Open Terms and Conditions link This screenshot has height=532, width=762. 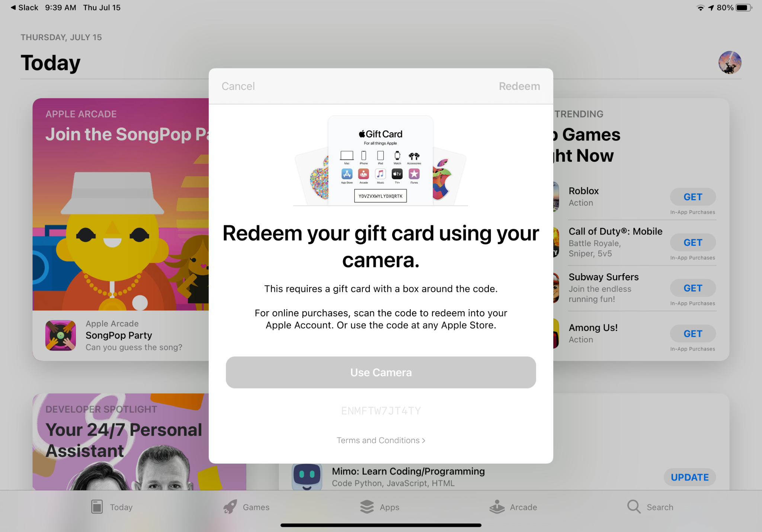pyautogui.click(x=381, y=440)
